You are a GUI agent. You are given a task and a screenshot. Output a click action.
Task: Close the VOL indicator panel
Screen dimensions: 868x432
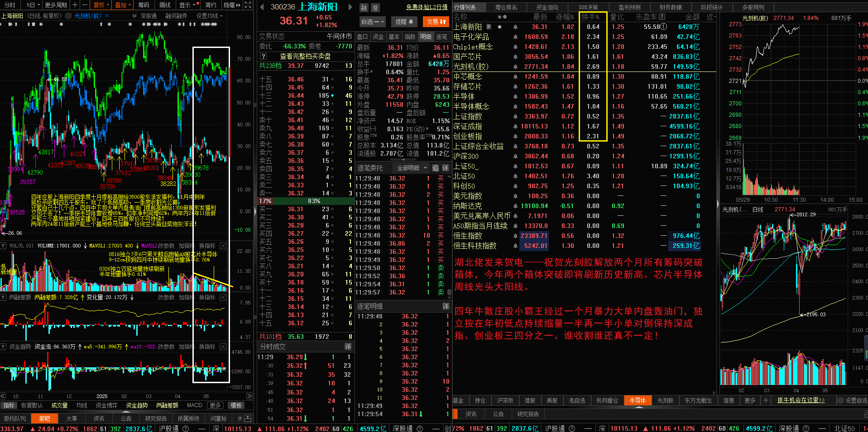[x=223, y=246]
